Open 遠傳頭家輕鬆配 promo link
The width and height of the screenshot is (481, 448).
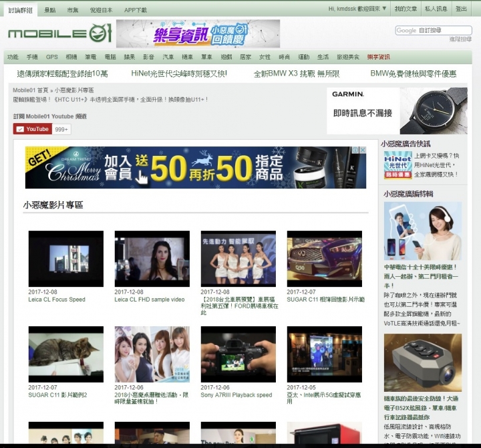(x=63, y=74)
